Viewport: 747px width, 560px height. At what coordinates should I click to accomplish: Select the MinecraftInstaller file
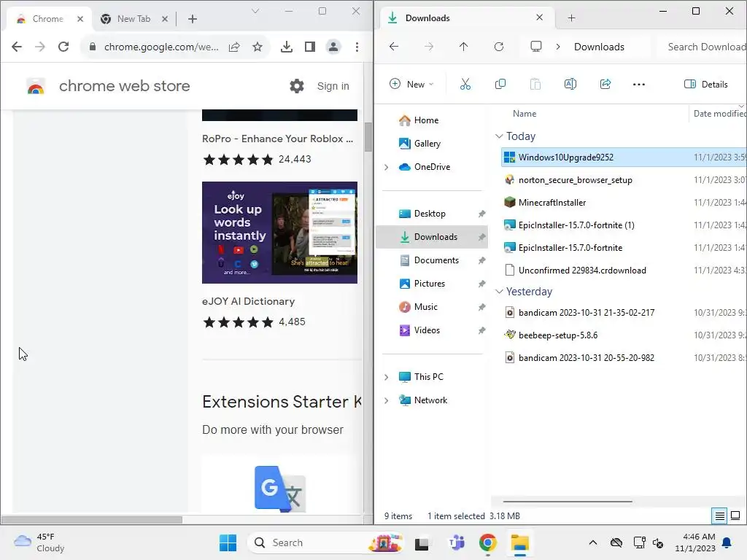551,203
